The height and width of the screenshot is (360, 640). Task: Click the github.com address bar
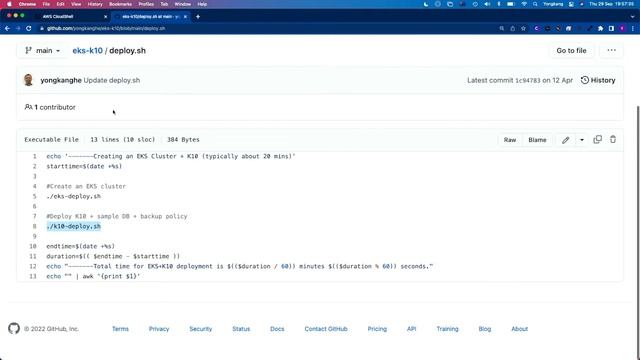click(x=265, y=29)
